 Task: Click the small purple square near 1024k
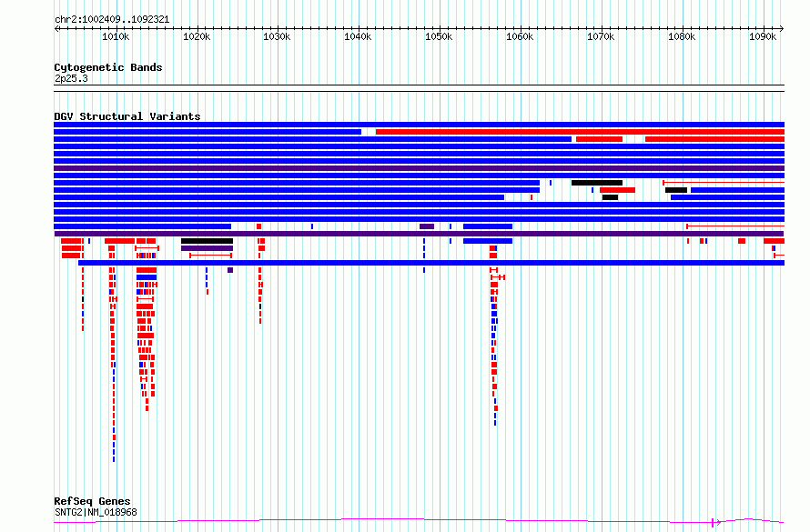pos(230,270)
